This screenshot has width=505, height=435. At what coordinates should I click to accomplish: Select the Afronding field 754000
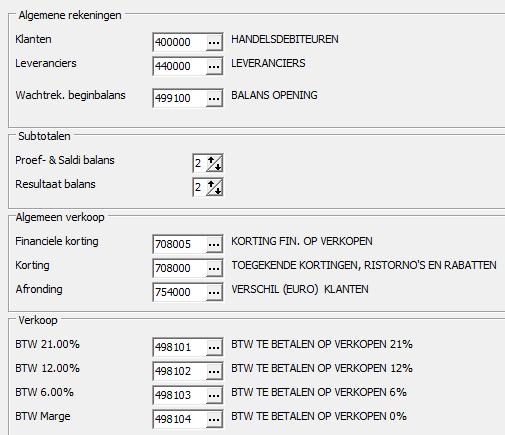(179, 292)
